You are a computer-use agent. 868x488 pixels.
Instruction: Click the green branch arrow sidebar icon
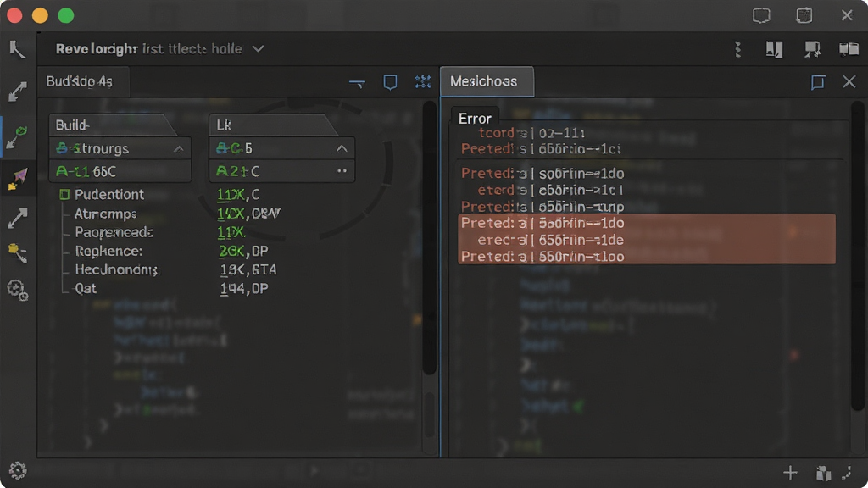(x=17, y=136)
